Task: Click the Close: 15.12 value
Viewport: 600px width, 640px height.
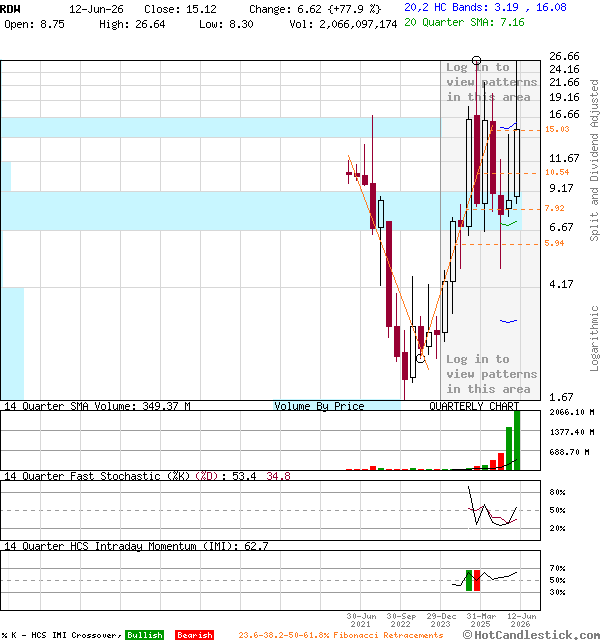Action: tap(180, 9)
